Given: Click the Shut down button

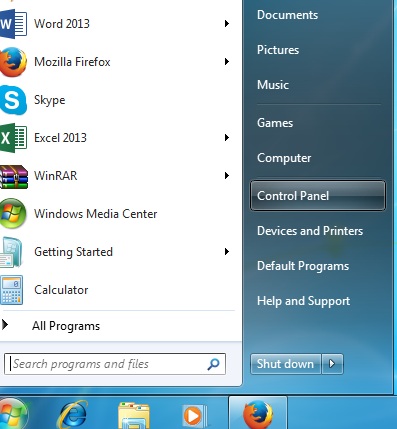Looking at the screenshot, I should click(x=285, y=364).
